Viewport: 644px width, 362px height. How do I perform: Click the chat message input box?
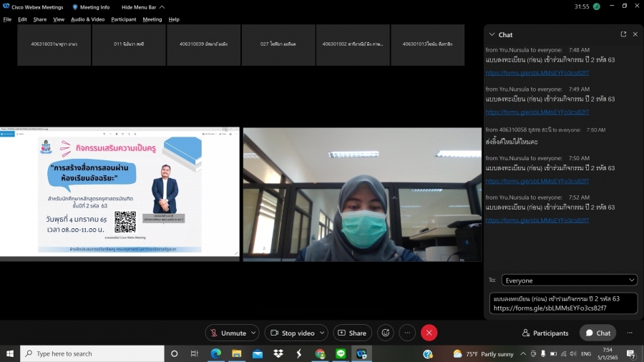click(563, 303)
